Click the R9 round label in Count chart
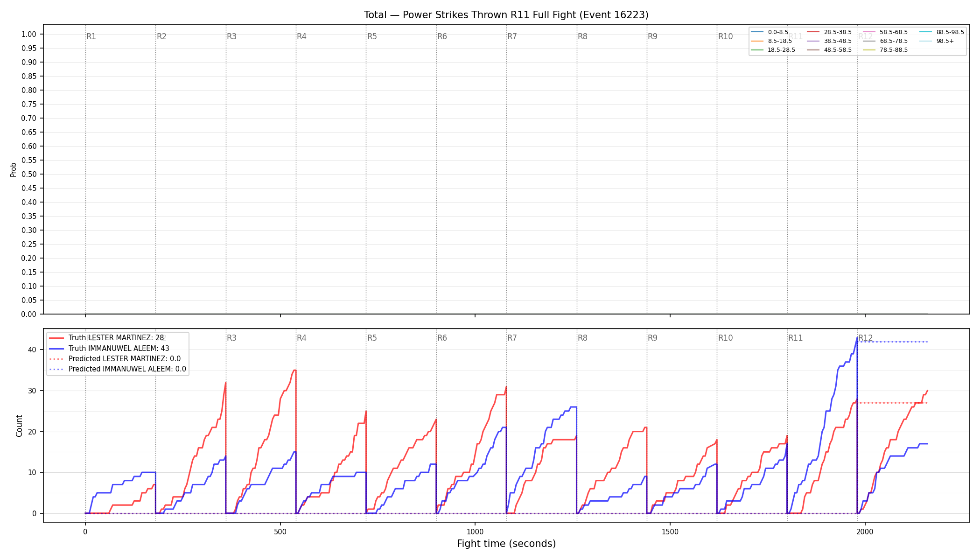Screen dimensions: 980x560 (x=652, y=338)
